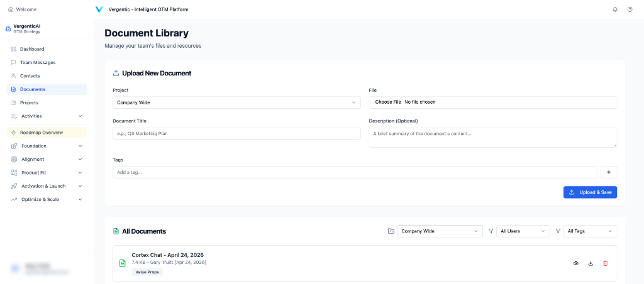Click the Description text area
The image size is (644, 284).
click(x=493, y=137)
